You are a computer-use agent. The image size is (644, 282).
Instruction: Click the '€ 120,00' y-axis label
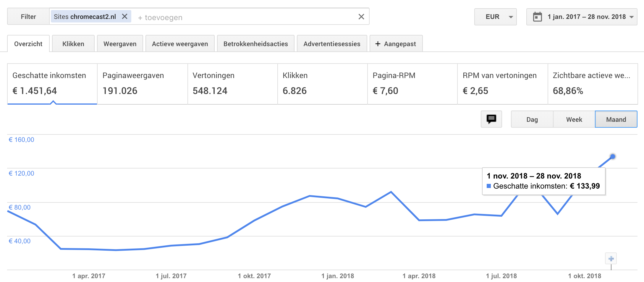(21, 173)
